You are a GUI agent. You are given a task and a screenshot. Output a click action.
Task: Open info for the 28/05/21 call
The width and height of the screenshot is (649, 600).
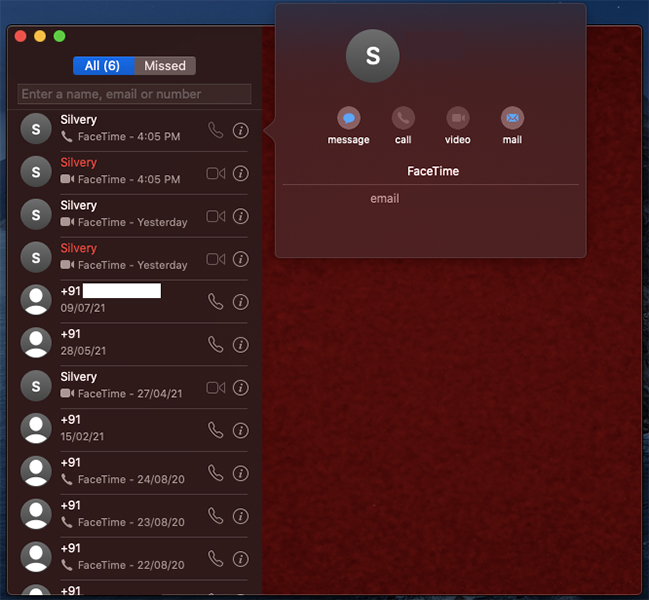(x=240, y=345)
